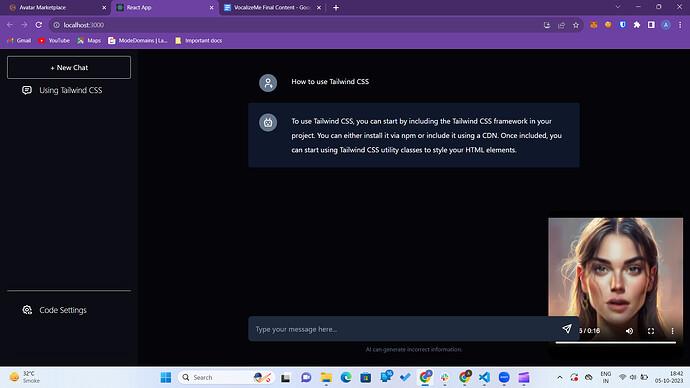Open the avatar video more options menu

[x=672, y=331]
